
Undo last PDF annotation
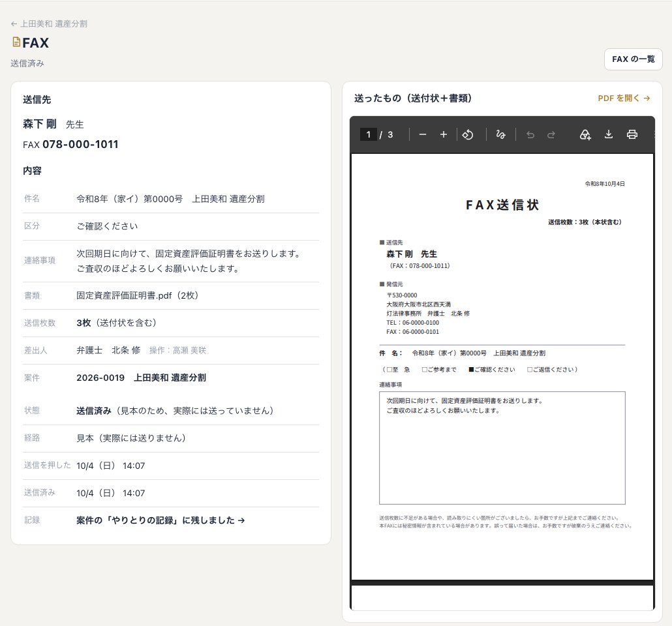pyautogui.click(x=530, y=135)
